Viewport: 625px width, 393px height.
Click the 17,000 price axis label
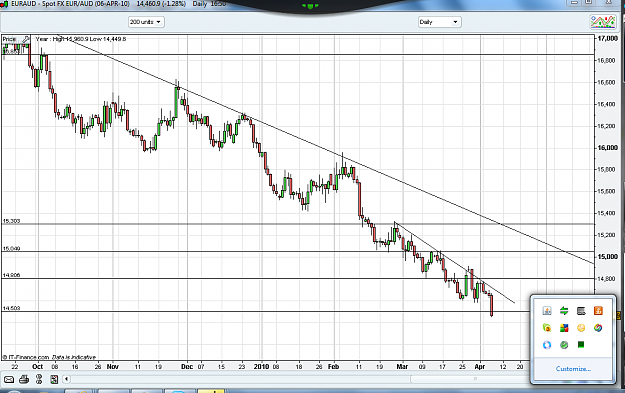pos(607,39)
